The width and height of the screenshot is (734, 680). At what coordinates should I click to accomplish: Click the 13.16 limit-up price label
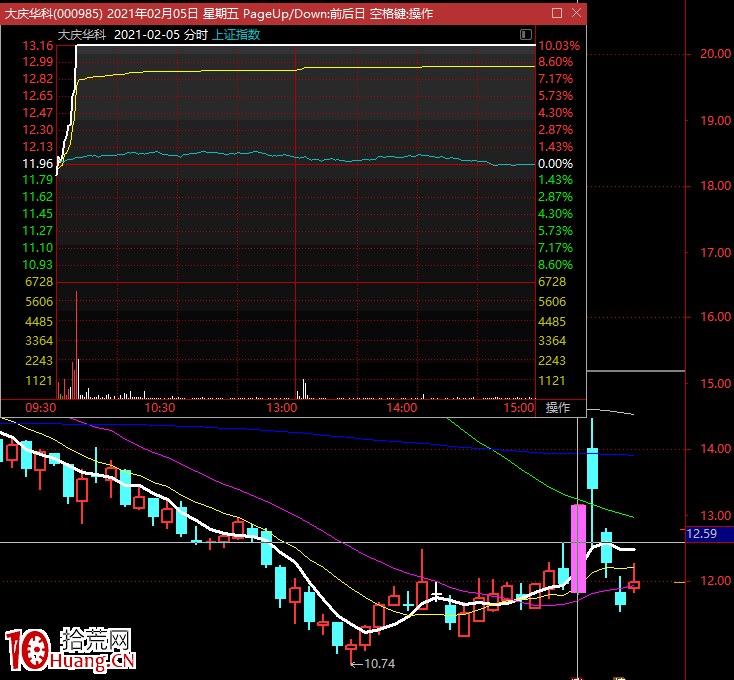click(x=38, y=46)
